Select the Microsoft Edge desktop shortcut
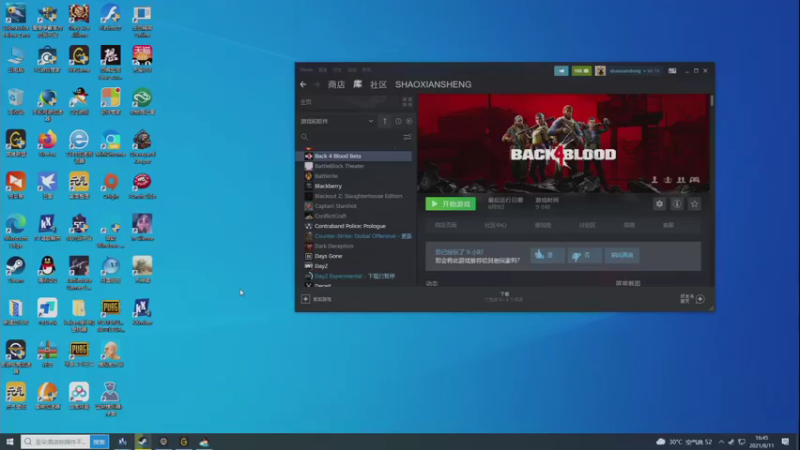 click(x=16, y=231)
